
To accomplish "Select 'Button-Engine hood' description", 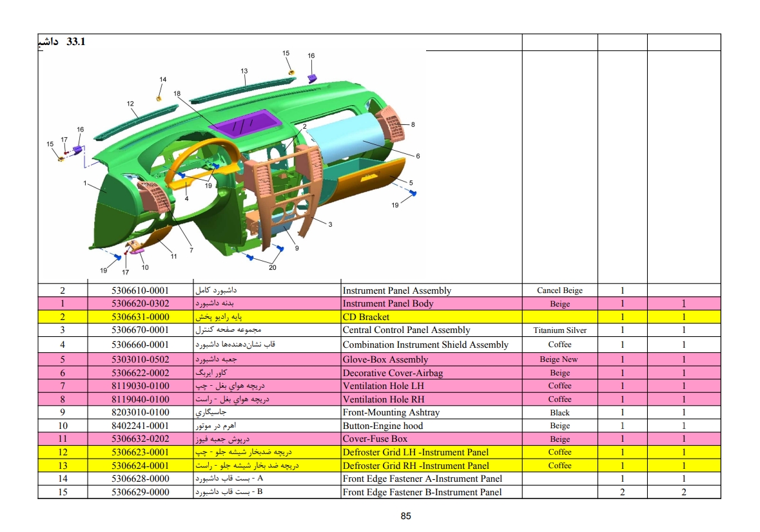I will click(382, 426).
